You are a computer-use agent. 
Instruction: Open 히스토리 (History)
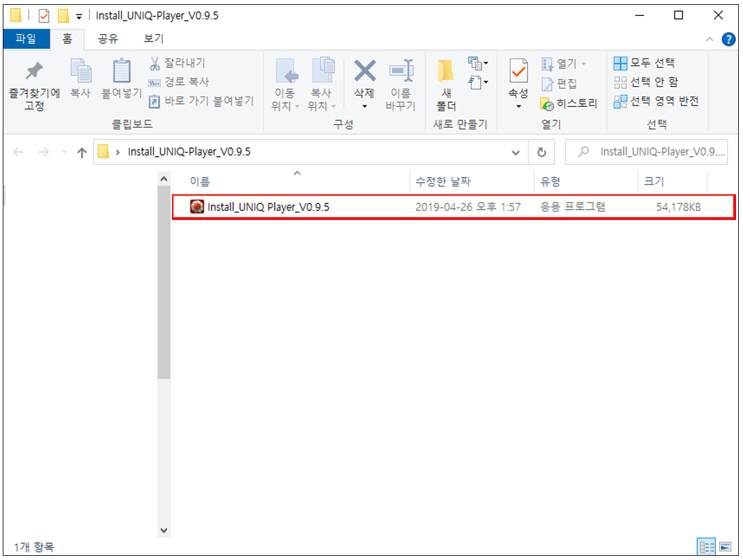(x=569, y=103)
